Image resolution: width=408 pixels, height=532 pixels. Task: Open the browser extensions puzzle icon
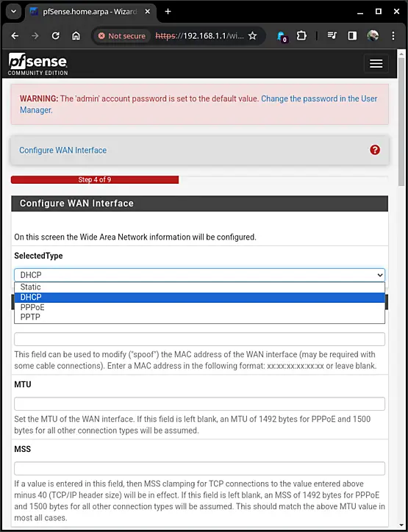(x=301, y=36)
